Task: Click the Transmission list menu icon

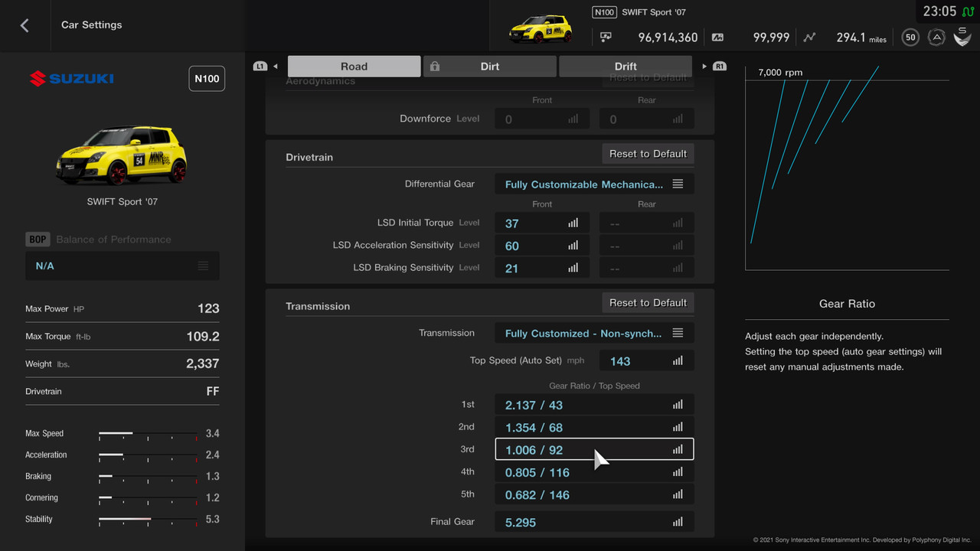Action: coord(678,334)
